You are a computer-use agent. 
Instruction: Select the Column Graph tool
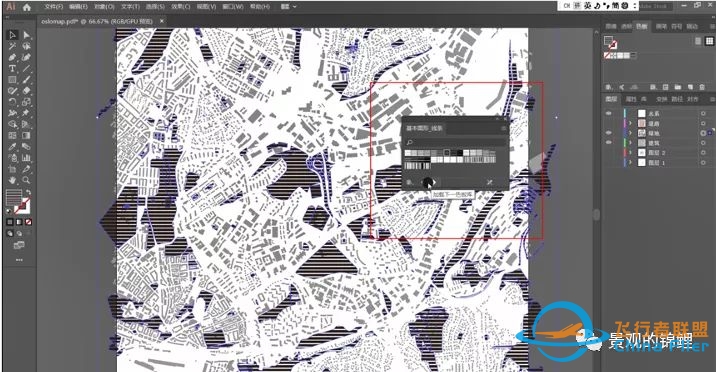26,158
